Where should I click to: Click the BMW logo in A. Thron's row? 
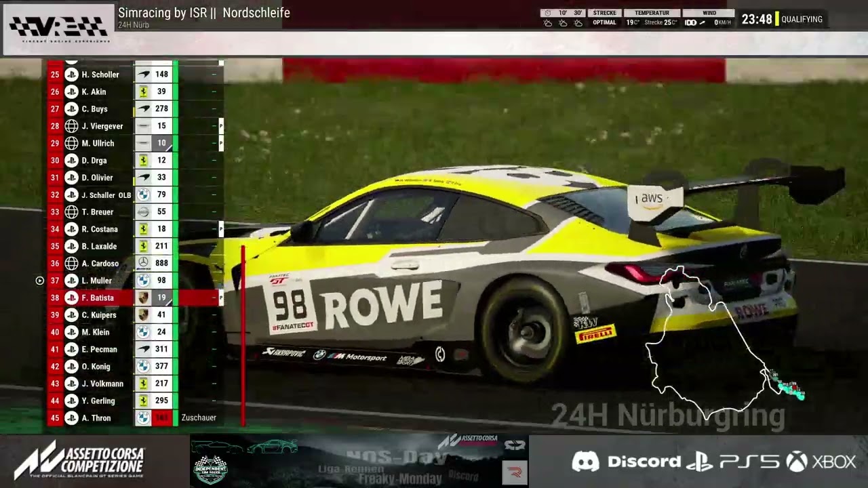click(143, 418)
